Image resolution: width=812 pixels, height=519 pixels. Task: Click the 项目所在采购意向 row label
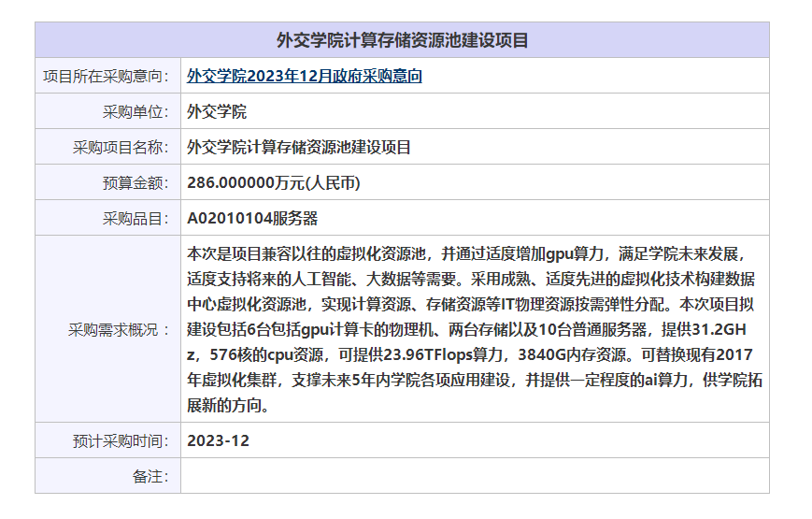coord(107,76)
